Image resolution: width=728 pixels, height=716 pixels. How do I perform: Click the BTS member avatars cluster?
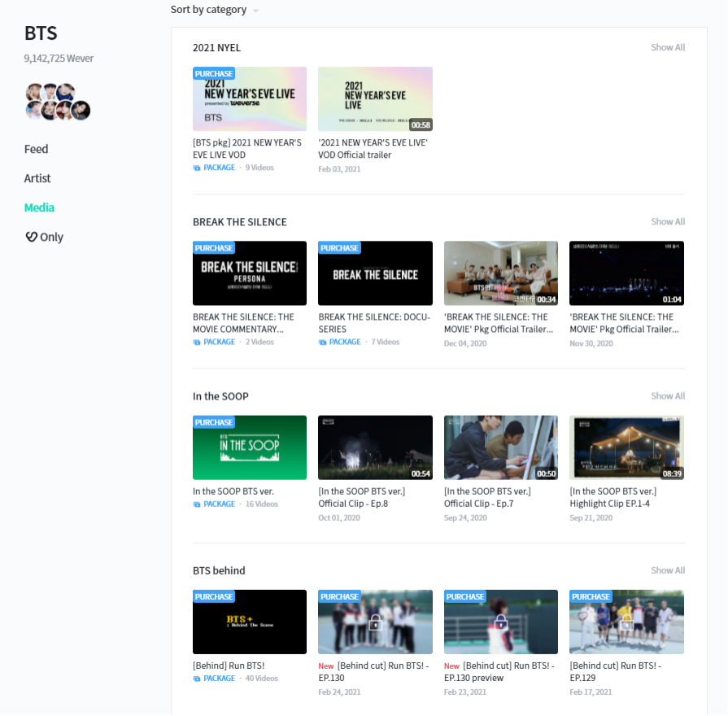tap(57, 102)
